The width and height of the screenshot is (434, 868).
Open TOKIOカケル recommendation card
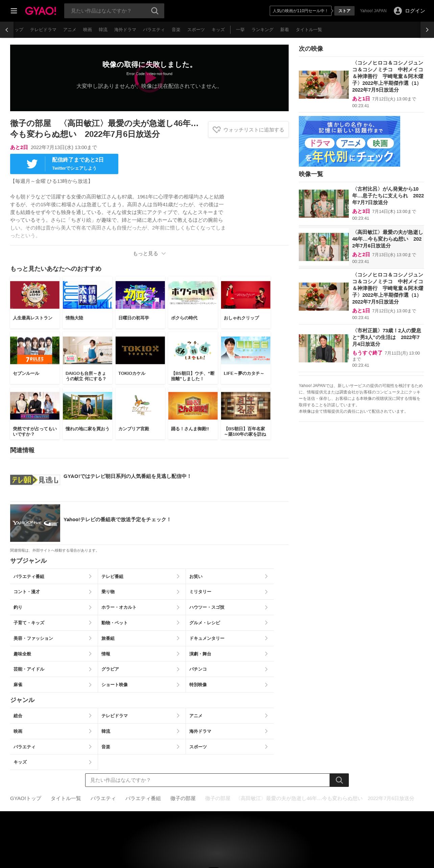point(140,358)
